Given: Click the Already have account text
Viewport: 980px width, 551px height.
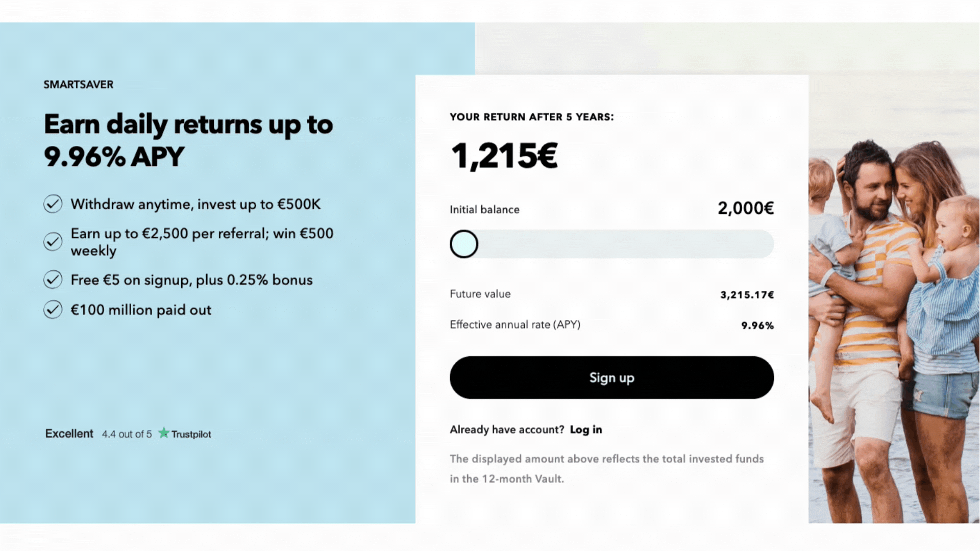Looking at the screenshot, I should 507,430.
